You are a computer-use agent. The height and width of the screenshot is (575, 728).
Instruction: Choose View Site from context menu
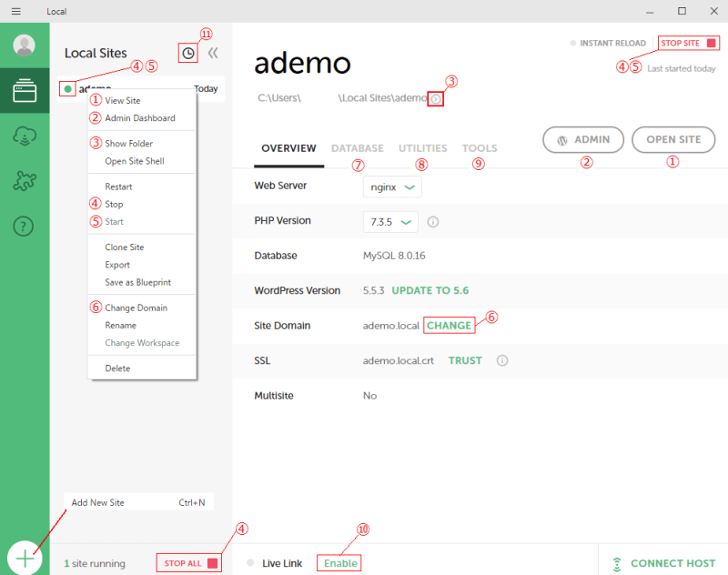(x=142, y=101)
